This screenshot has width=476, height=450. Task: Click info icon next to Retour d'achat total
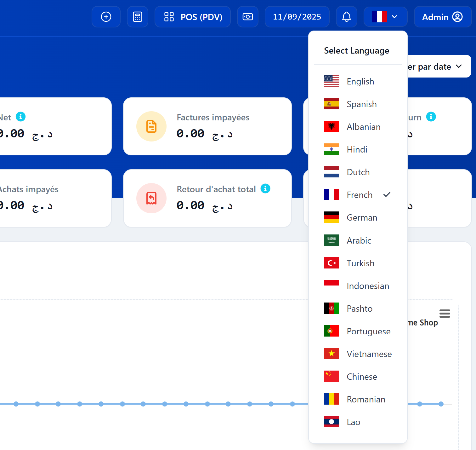[265, 188]
